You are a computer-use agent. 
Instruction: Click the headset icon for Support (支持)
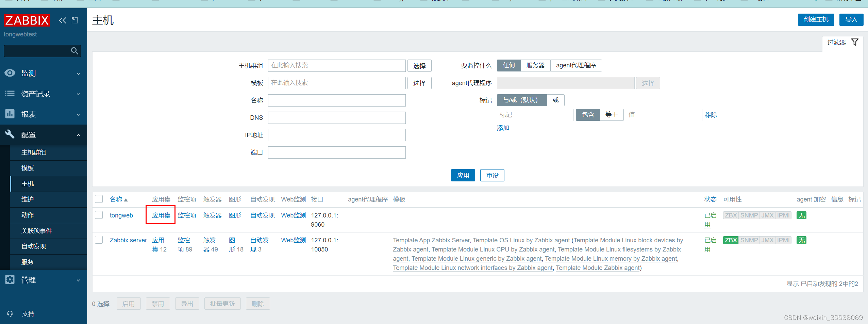pyautogui.click(x=10, y=314)
